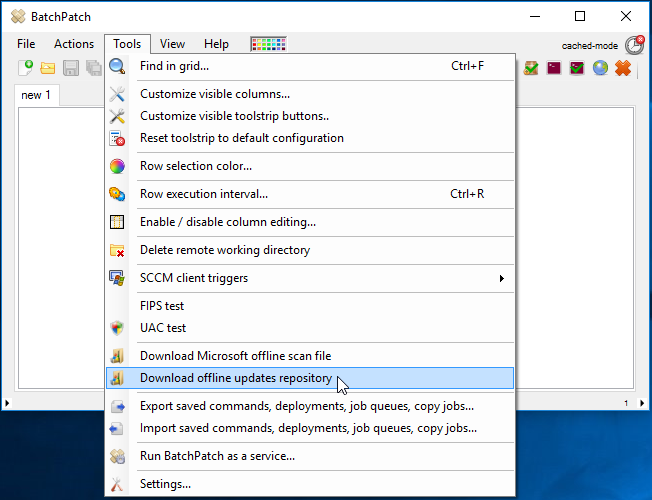Choose 'Settings...' in Tools menu

point(310,484)
